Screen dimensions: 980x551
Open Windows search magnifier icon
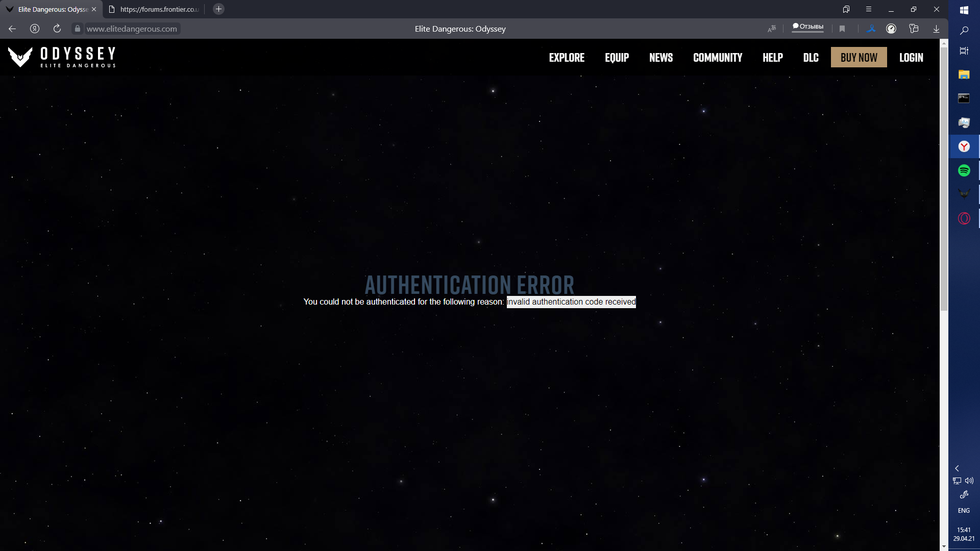(x=964, y=31)
